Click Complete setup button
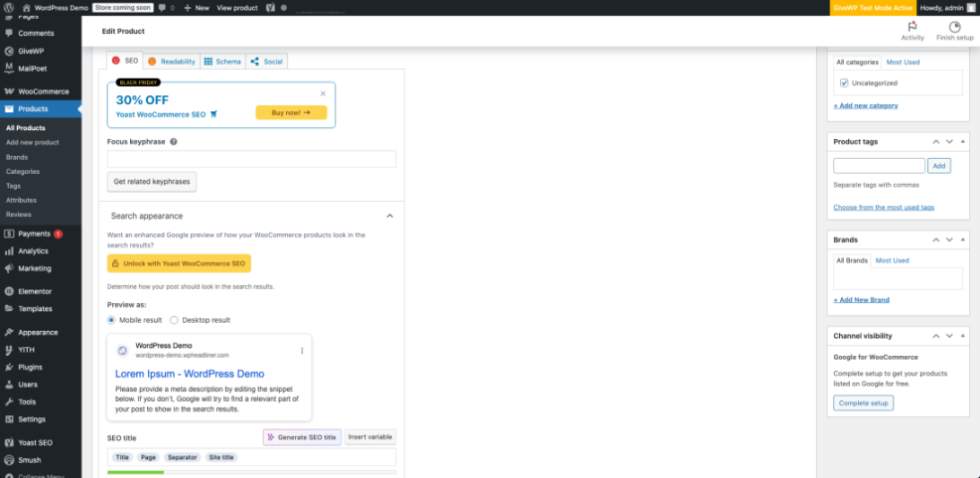Viewport: 980px width, 478px height. point(863,402)
